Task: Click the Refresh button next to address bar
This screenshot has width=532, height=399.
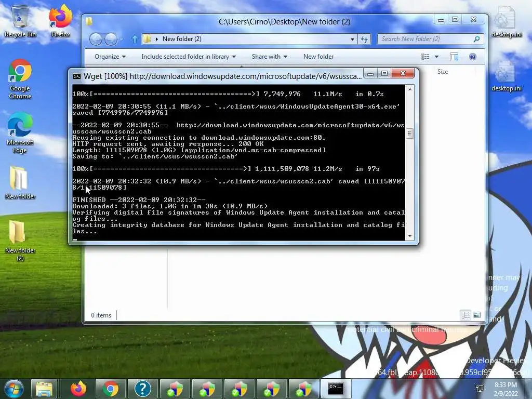Action: click(x=364, y=39)
